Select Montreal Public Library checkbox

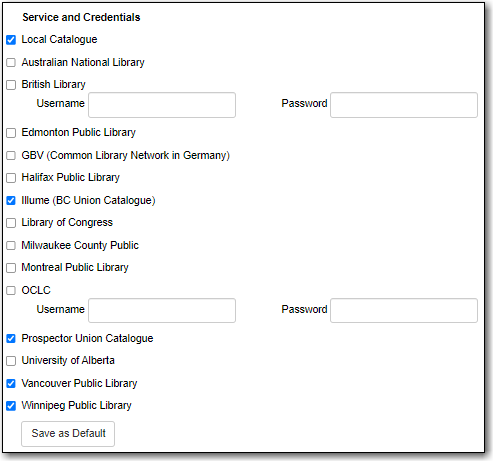click(11, 268)
